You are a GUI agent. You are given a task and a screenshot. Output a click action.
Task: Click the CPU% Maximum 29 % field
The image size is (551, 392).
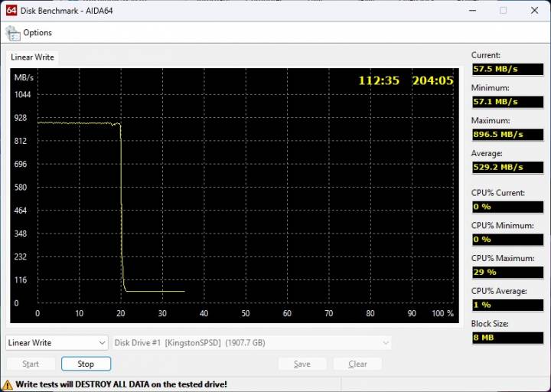(507, 272)
